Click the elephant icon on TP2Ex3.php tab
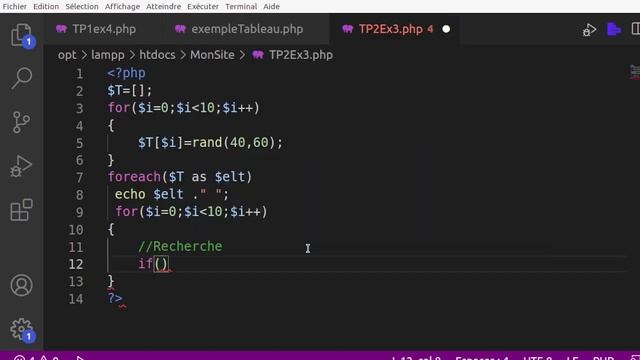Viewport: 640px width, 360px height. (348, 29)
